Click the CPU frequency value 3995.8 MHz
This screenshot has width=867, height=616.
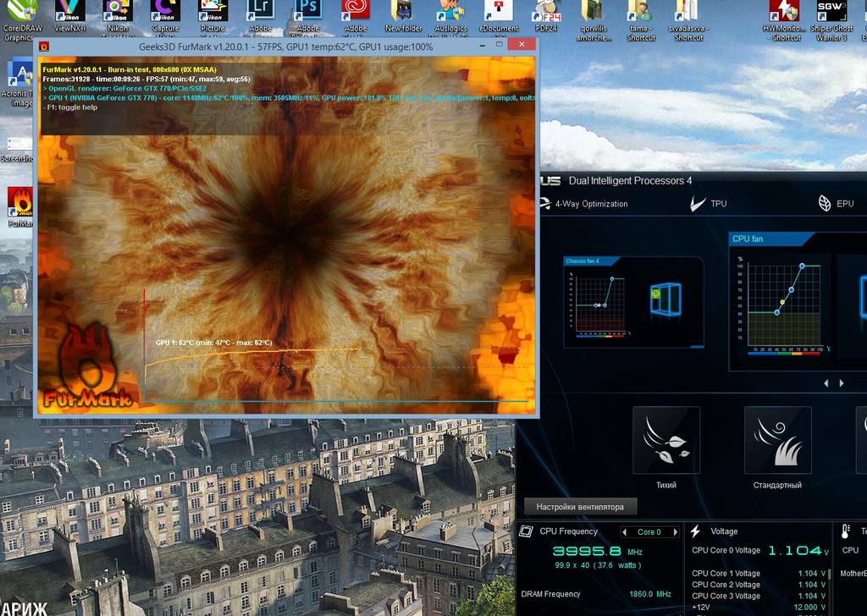coord(597,551)
